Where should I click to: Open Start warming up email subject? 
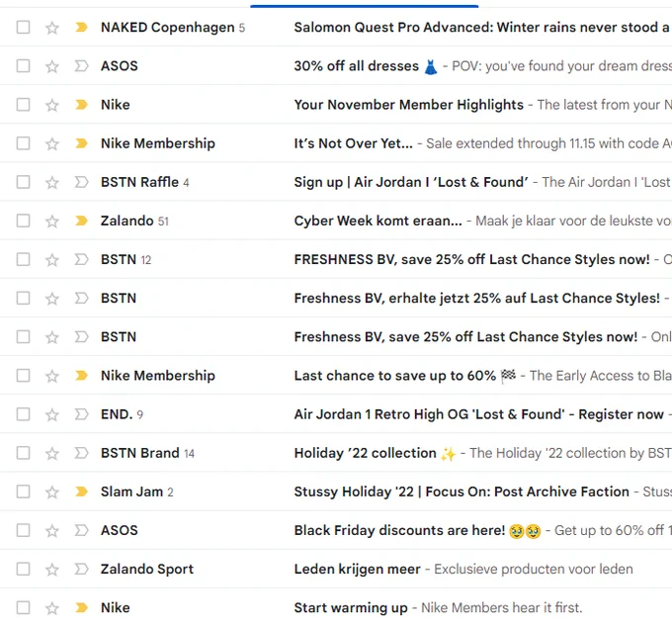(351, 608)
